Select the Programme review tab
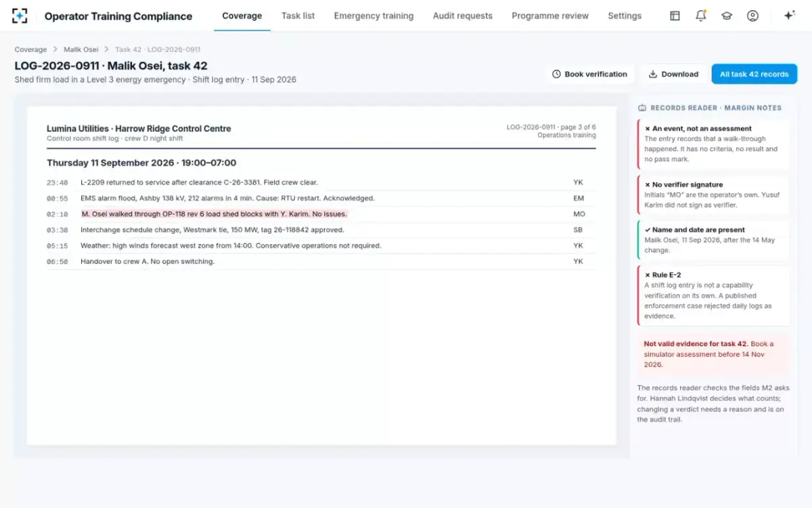 click(550, 16)
